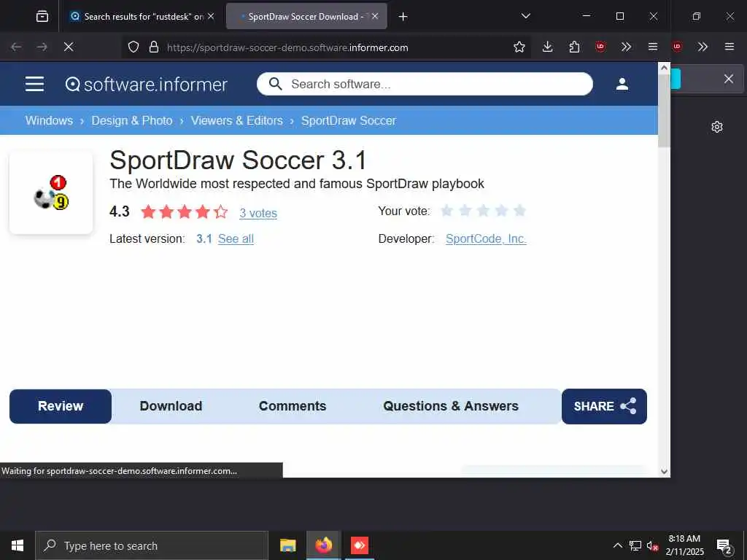
Task: Click background window's overflow chevron
Action: (x=703, y=47)
